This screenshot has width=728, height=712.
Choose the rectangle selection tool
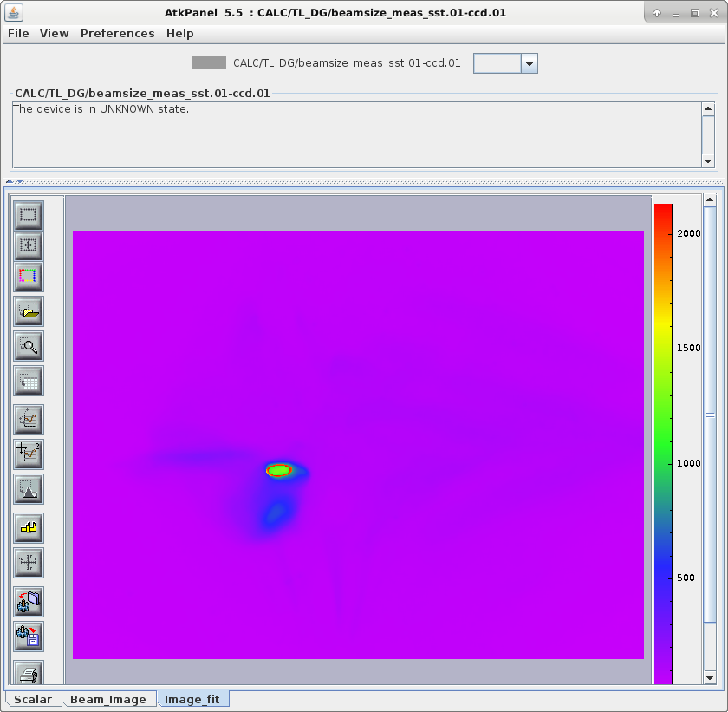coord(29,214)
